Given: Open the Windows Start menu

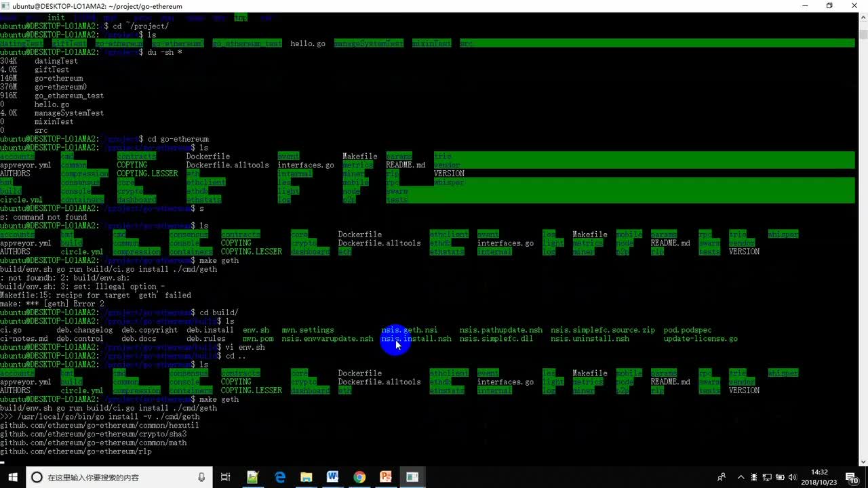Looking at the screenshot, I should coord(13,477).
